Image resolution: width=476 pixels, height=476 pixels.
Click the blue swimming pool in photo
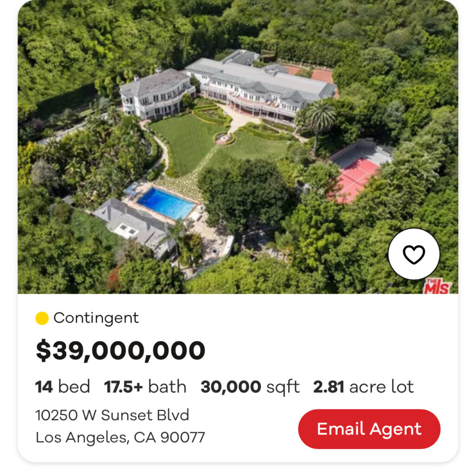point(165,203)
